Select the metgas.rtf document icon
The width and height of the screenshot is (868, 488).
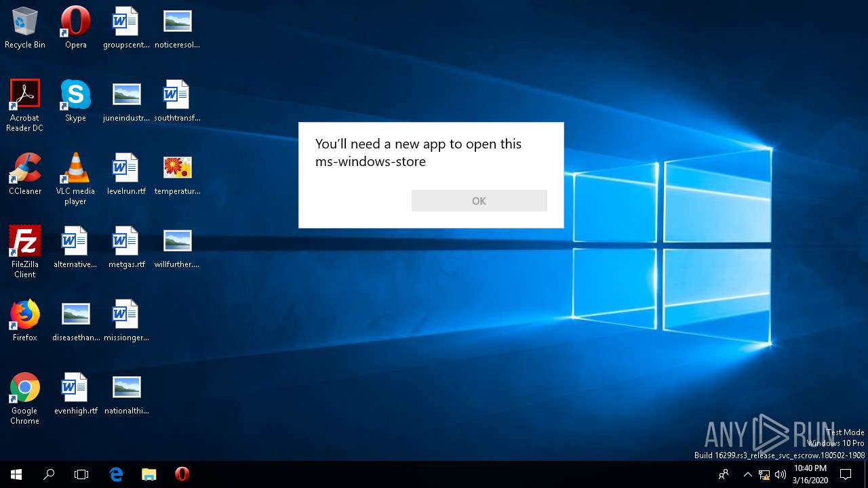(126, 247)
